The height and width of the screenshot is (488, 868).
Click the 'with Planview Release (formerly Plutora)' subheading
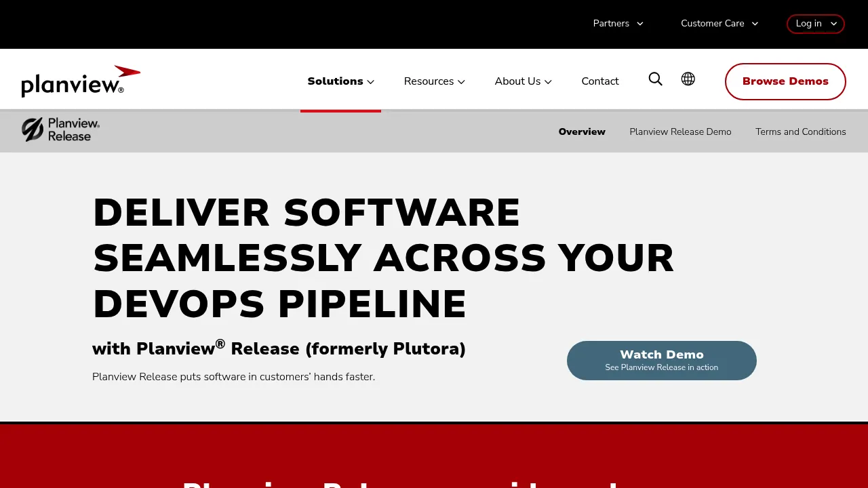(x=279, y=348)
